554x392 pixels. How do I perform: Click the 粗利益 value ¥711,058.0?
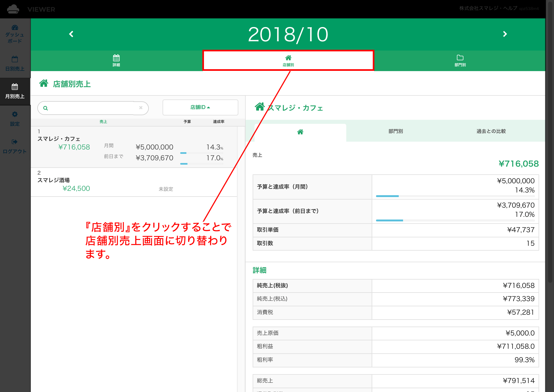(516, 346)
